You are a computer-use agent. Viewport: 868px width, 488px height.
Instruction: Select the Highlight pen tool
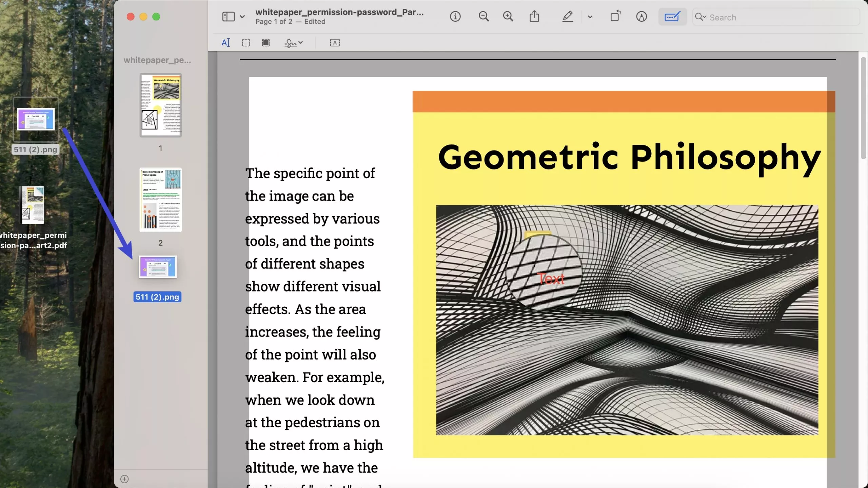click(568, 17)
